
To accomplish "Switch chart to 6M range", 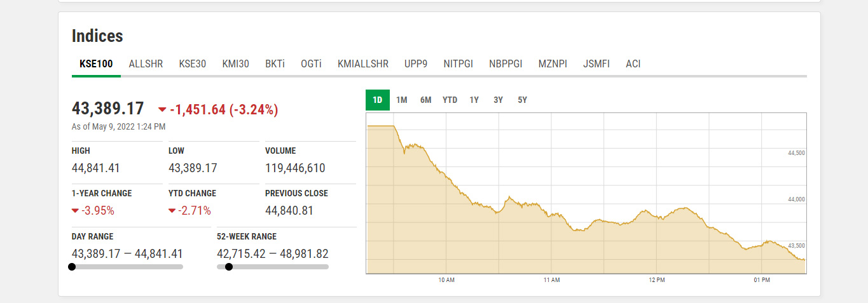I will coord(425,100).
